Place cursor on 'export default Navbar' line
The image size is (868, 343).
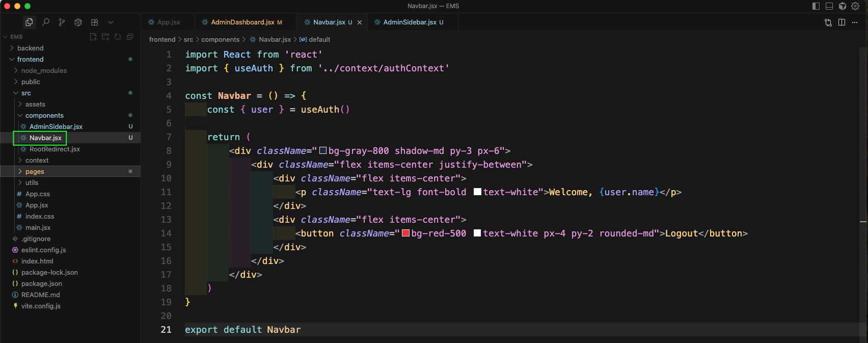pos(243,330)
